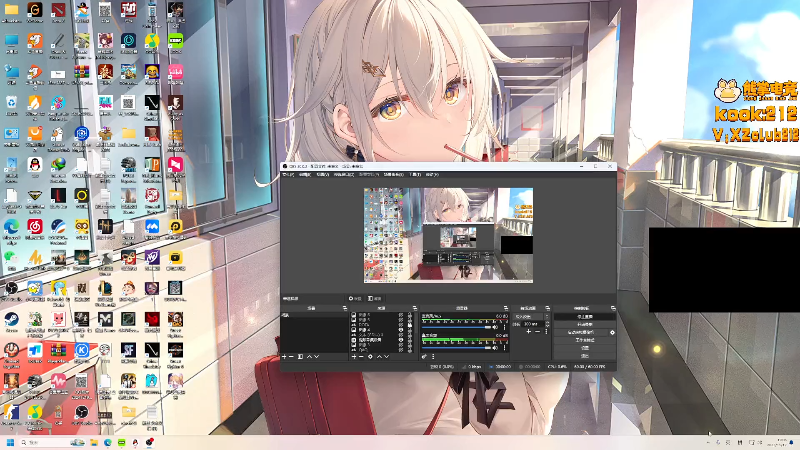Move the selected scene up
Viewport: 800px width, 450px height.
(x=310, y=357)
